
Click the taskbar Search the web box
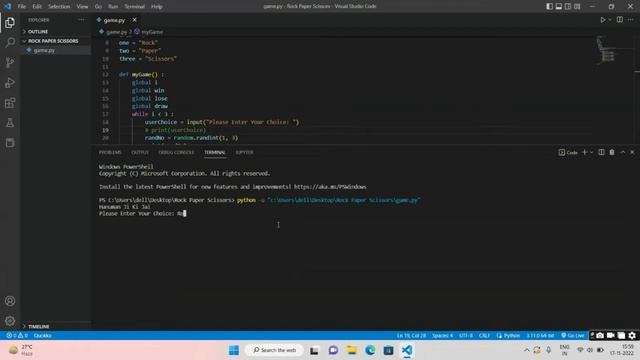(275, 350)
